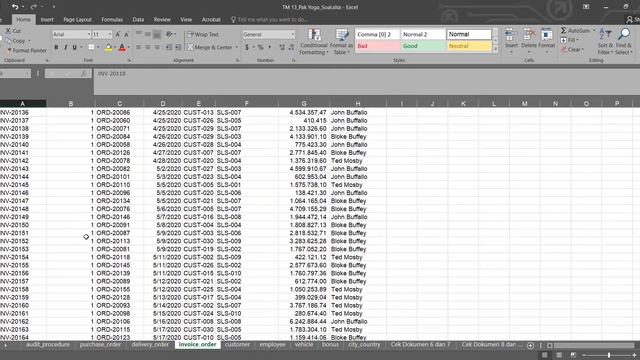
Task: Switch to the Insert ribbon tab
Action: tap(47, 20)
